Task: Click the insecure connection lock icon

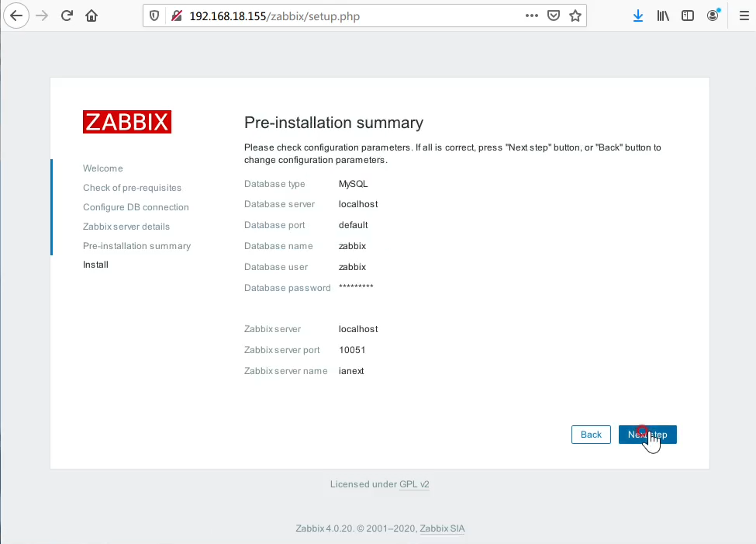Action: pos(177,16)
